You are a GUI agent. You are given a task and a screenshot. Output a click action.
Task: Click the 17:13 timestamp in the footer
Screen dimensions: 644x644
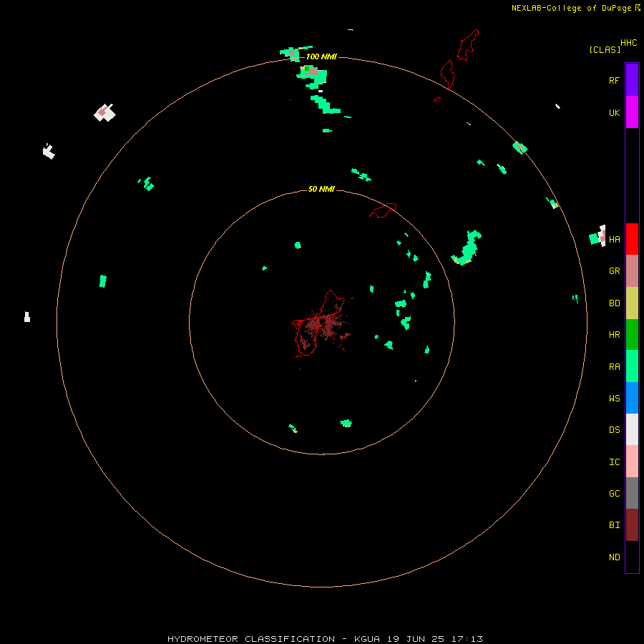click(465, 639)
